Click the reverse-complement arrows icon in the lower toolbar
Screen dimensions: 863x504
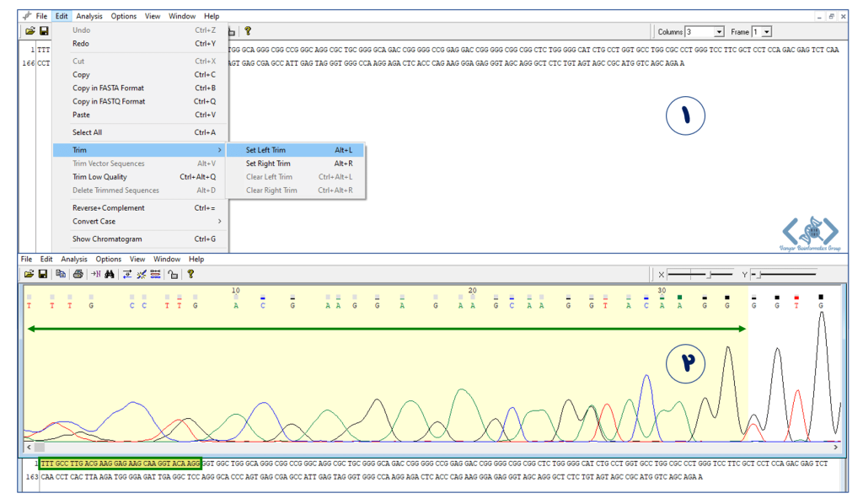[x=127, y=274]
